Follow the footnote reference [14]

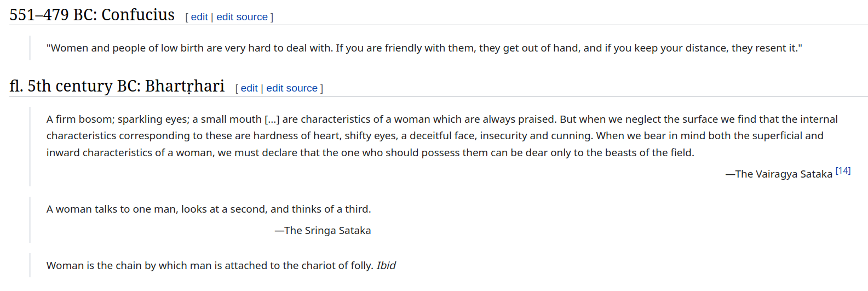tap(843, 171)
